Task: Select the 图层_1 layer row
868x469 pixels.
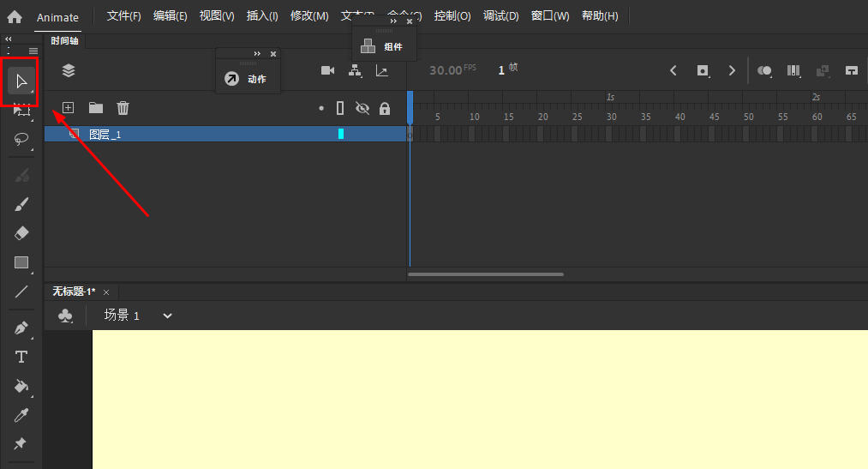Action: (x=225, y=134)
